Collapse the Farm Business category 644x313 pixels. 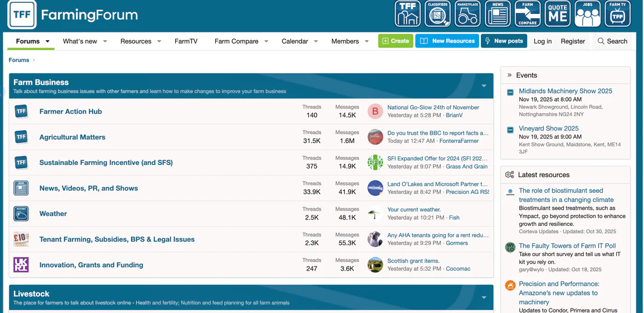pos(484,86)
